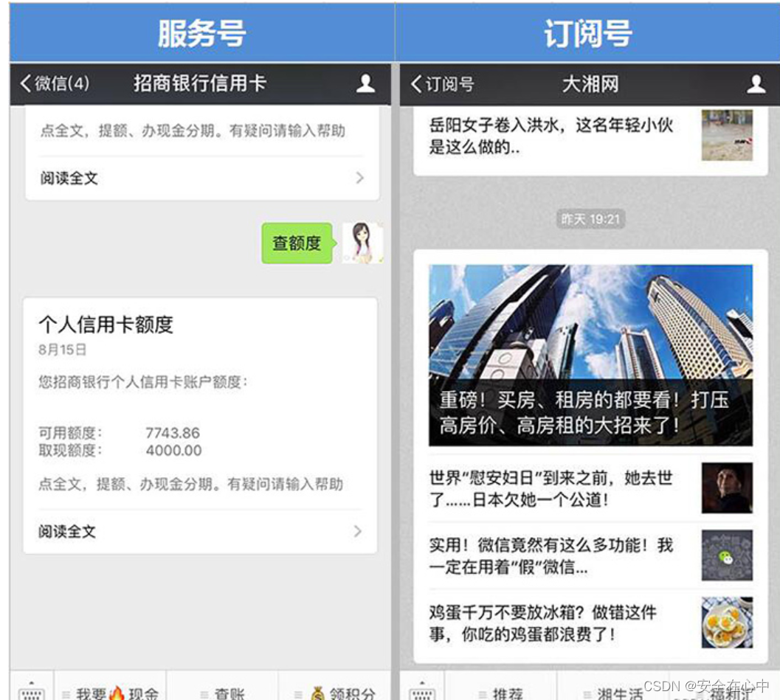Image resolution: width=780 pixels, height=700 pixels.
Task: Select 取现额度 label
Action: tap(69, 451)
